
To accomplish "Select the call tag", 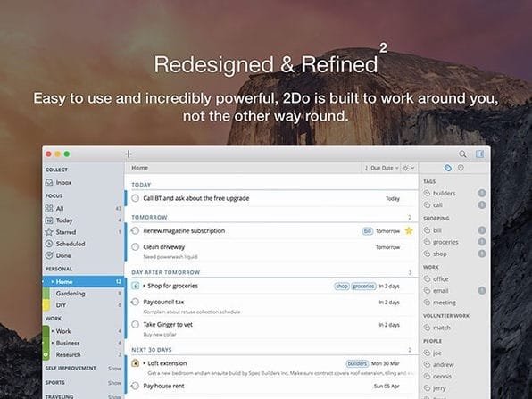I will click(454, 205).
